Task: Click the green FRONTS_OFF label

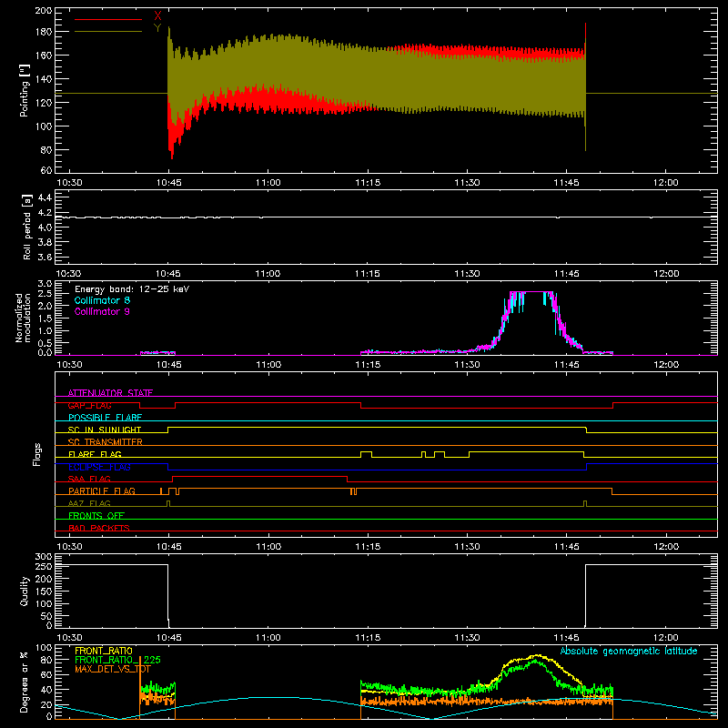Action: (96, 515)
